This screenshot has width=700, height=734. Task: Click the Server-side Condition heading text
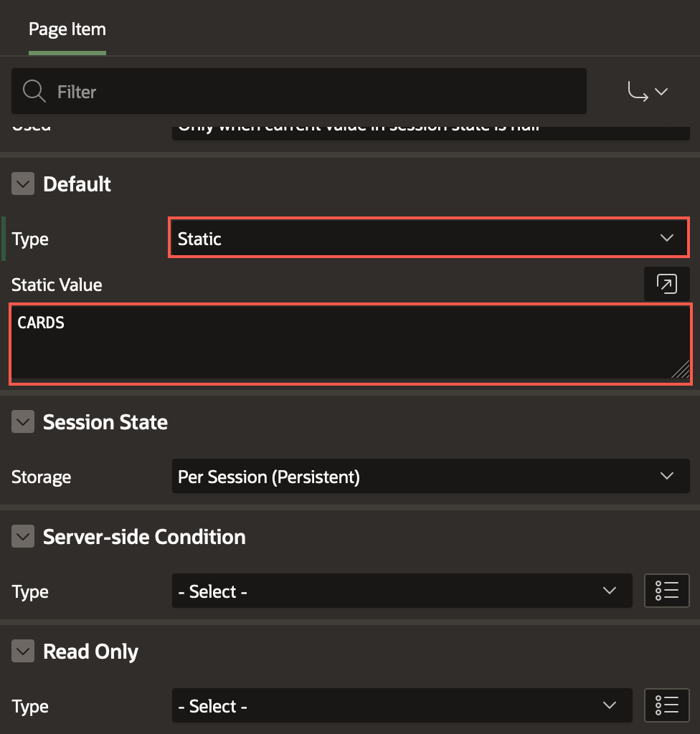point(144,537)
